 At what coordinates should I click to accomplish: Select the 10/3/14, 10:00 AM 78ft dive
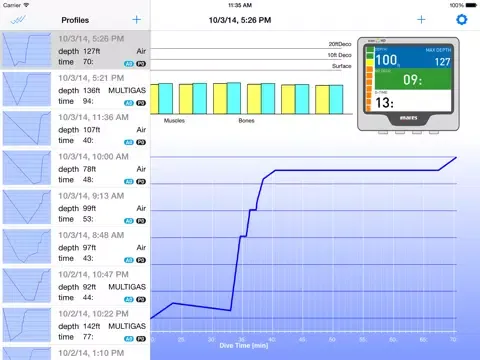pos(75,169)
